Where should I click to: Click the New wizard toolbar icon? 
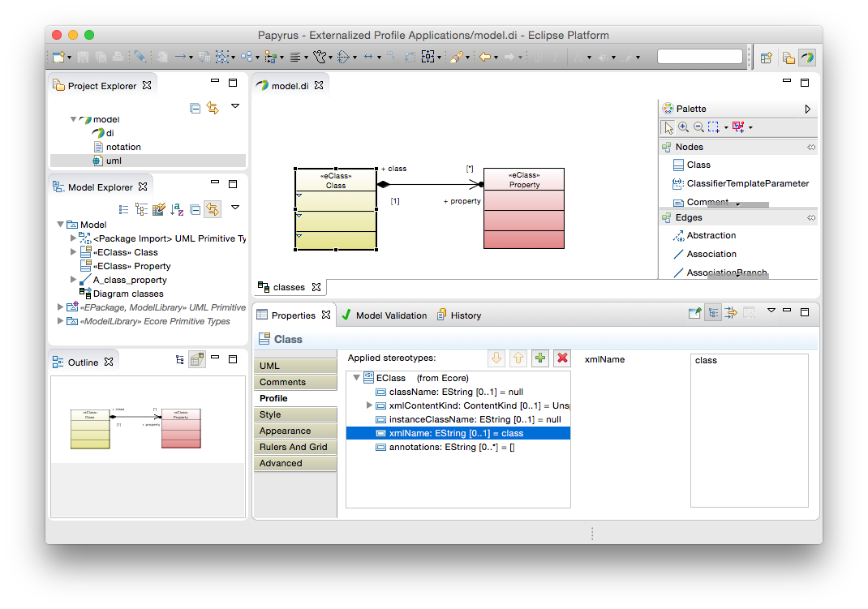(58, 57)
